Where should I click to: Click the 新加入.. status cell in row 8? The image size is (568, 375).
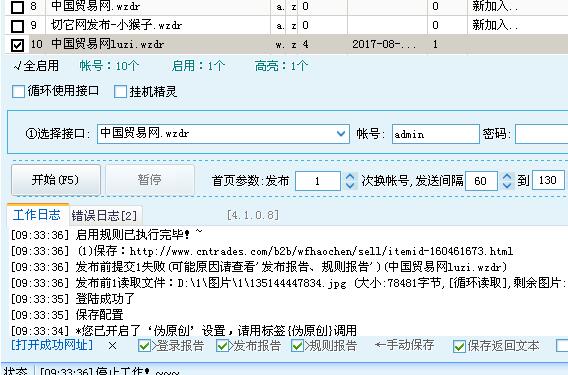[x=495, y=6]
